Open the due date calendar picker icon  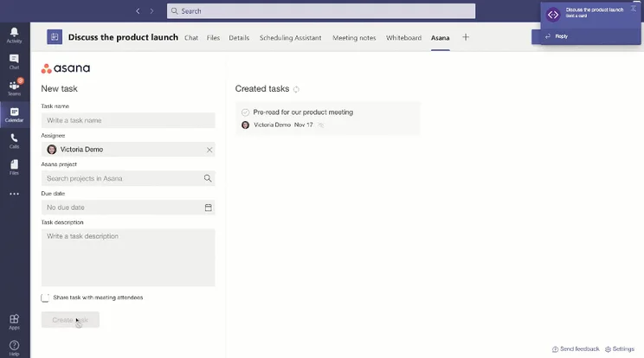209,208
